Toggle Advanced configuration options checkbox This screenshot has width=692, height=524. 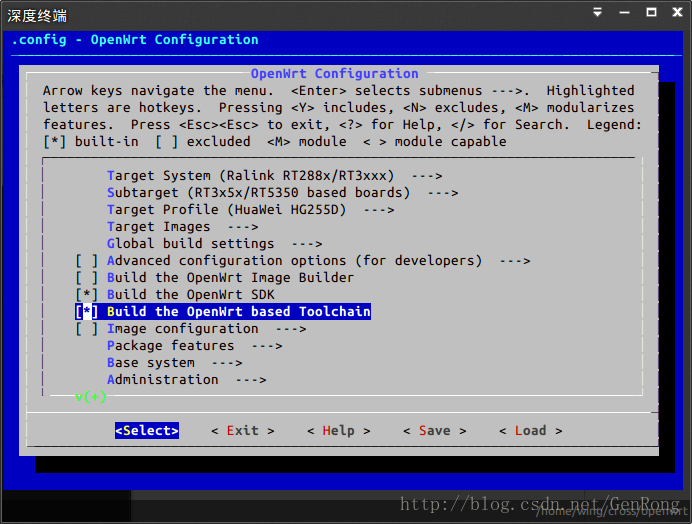(86, 260)
